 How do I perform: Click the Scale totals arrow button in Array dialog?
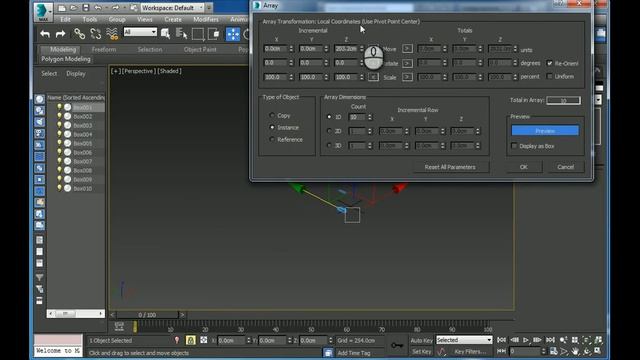tap(407, 77)
